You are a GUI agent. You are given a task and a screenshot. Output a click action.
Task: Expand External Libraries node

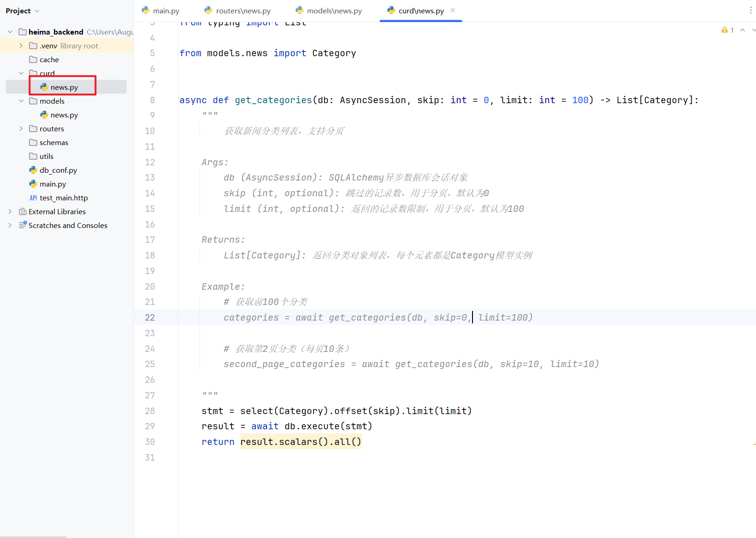(10, 211)
